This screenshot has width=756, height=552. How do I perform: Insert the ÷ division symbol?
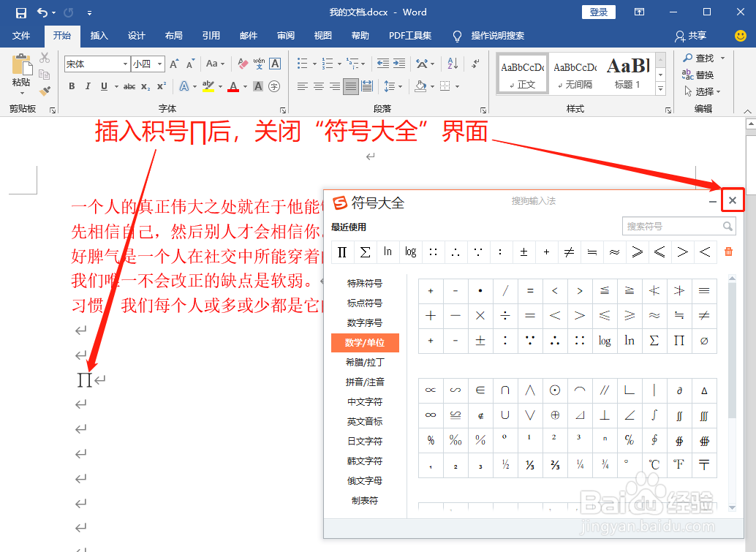click(504, 316)
